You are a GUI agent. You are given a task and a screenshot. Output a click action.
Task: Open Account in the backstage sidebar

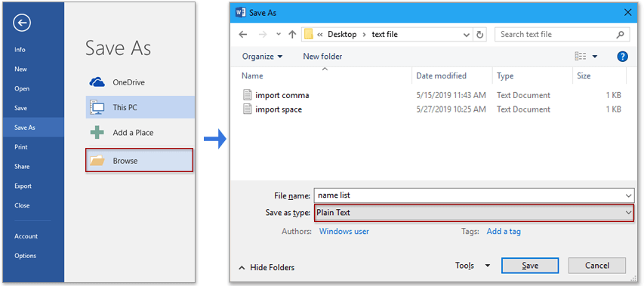tap(26, 236)
